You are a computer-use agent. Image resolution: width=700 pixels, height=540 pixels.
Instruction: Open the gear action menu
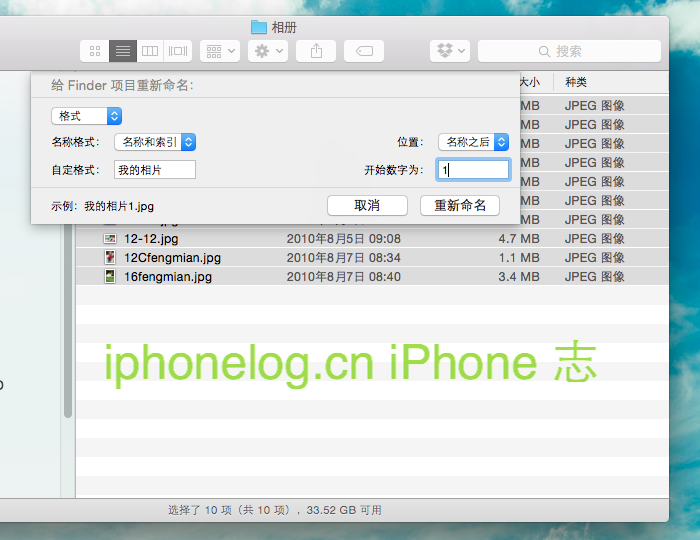pyautogui.click(x=268, y=51)
